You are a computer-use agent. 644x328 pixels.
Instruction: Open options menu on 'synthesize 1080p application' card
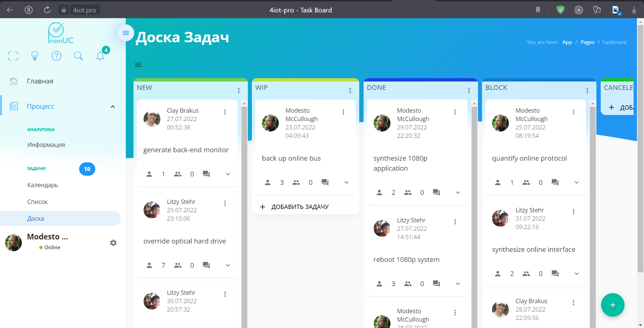[x=455, y=112]
